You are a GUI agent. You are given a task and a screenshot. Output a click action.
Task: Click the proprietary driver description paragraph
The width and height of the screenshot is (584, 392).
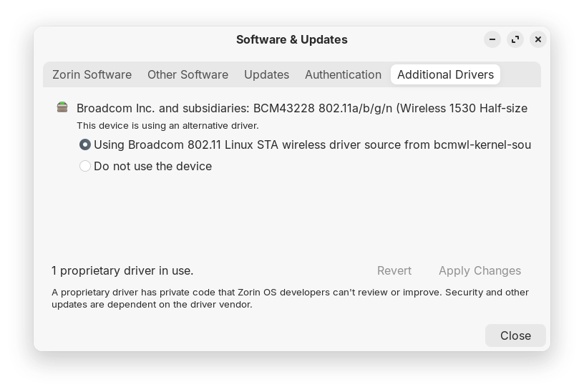(x=290, y=298)
